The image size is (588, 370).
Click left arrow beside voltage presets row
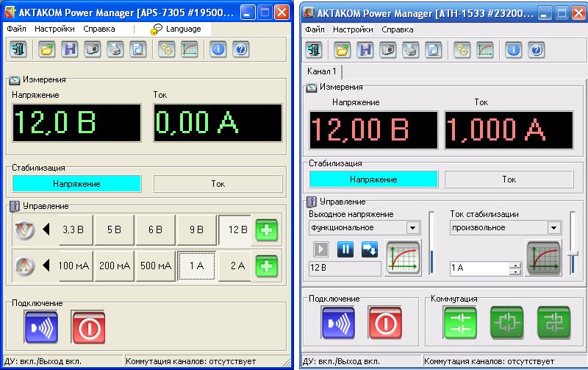point(46,230)
